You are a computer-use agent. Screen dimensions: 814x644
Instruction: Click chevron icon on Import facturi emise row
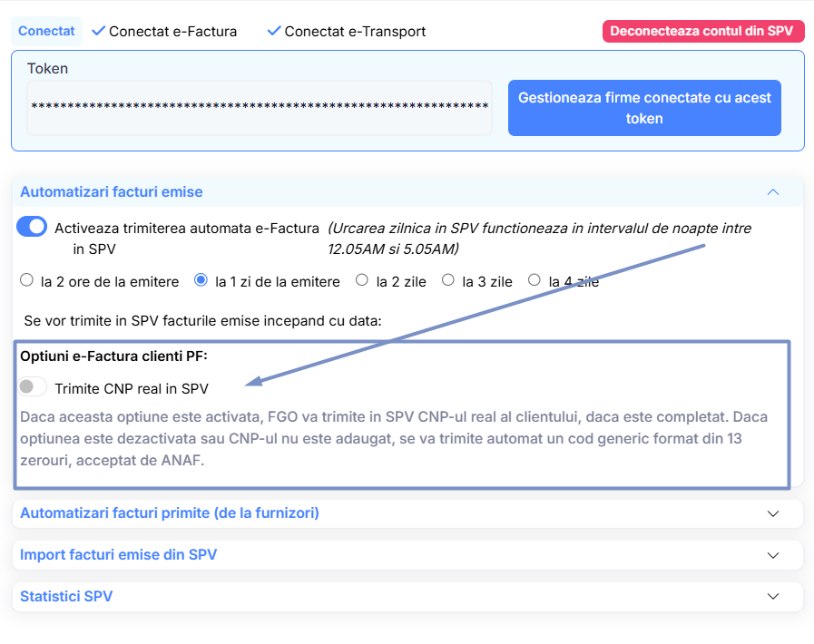773,555
